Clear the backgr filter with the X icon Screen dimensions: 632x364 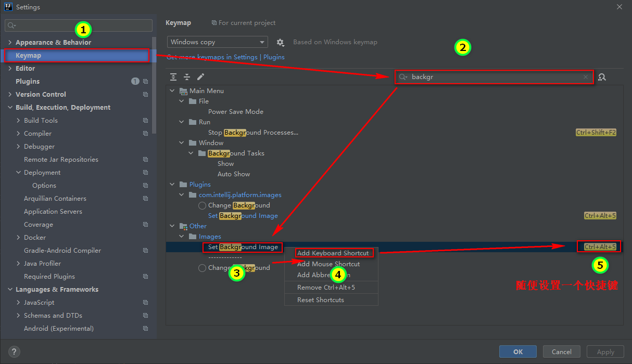point(586,77)
